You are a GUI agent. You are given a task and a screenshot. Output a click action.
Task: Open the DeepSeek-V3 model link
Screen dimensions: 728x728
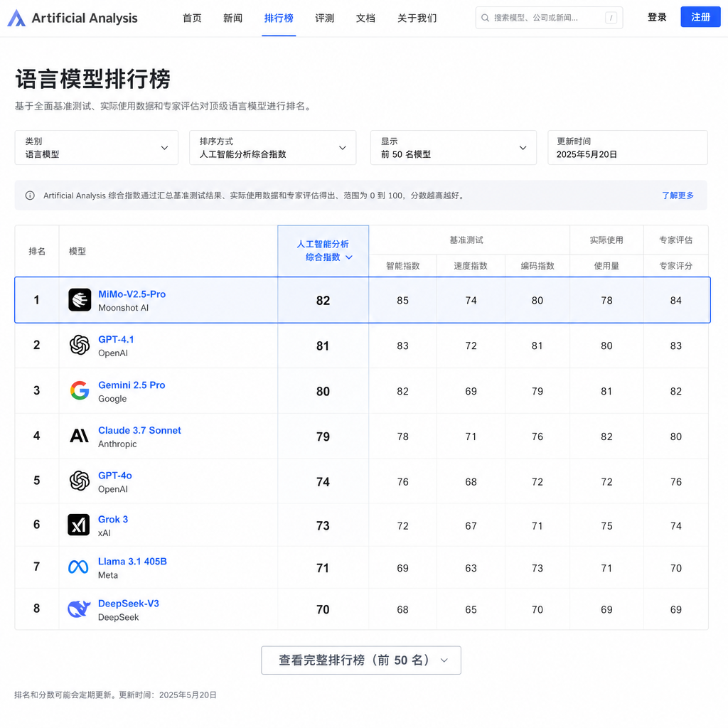[x=128, y=604]
